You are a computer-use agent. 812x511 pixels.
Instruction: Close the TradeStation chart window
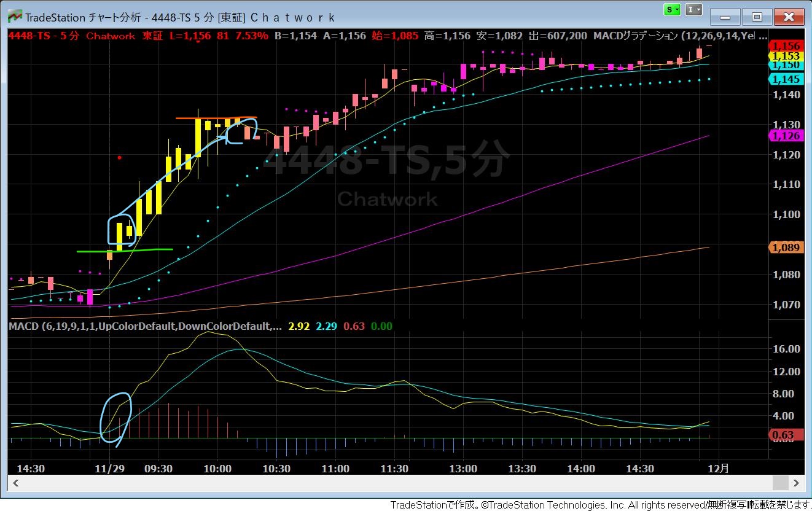[x=789, y=17]
